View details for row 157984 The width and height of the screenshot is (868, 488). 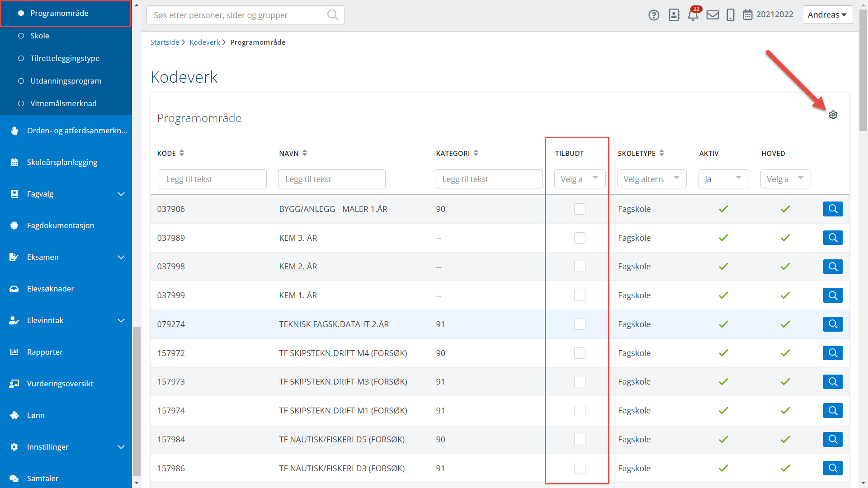[x=833, y=439]
